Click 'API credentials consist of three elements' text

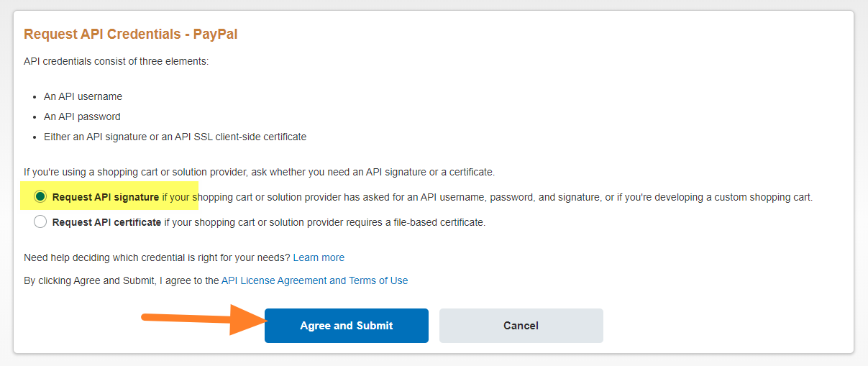116,61
